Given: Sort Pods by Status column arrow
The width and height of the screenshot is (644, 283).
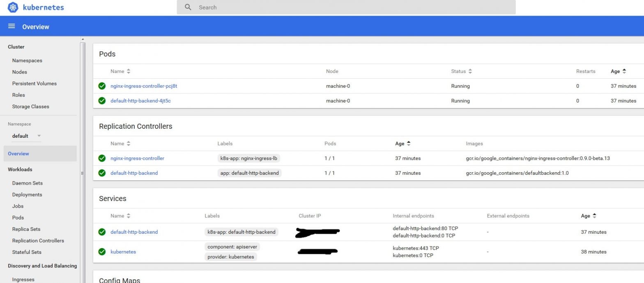Looking at the screenshot, I should (470, 71).
